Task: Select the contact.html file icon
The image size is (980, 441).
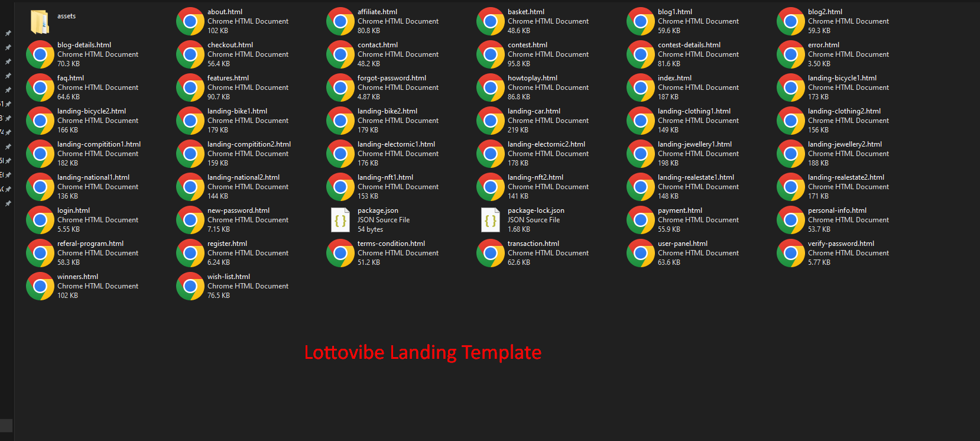Action: point(340,54)
